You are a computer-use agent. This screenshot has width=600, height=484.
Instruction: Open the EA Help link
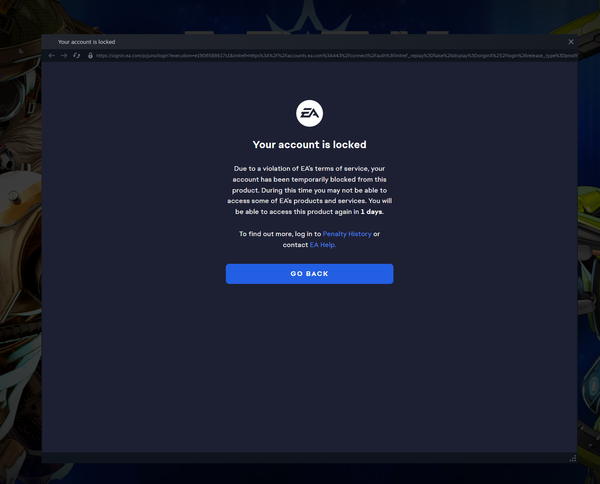pyautogui.click(x=323, y=245)
